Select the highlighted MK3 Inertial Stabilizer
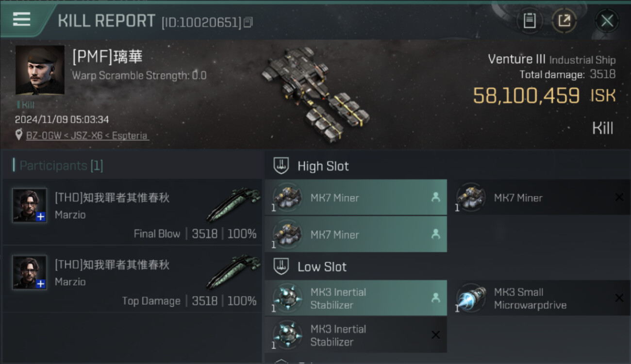Image resolution: width=631 pixels, height=364 pixels. click(x=356, y=298)
